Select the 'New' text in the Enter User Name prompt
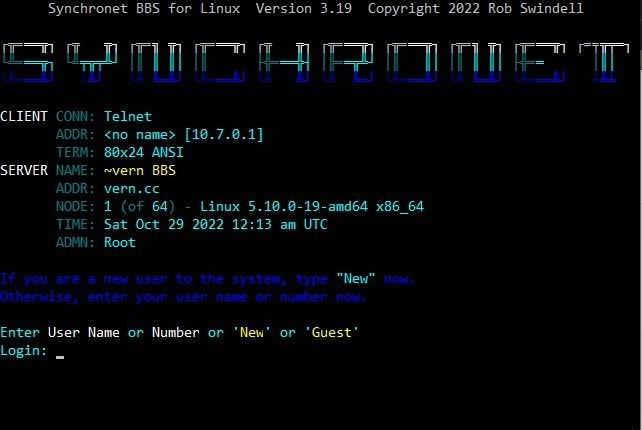Screen dimensions: 642x430 [x=252, y=333]
